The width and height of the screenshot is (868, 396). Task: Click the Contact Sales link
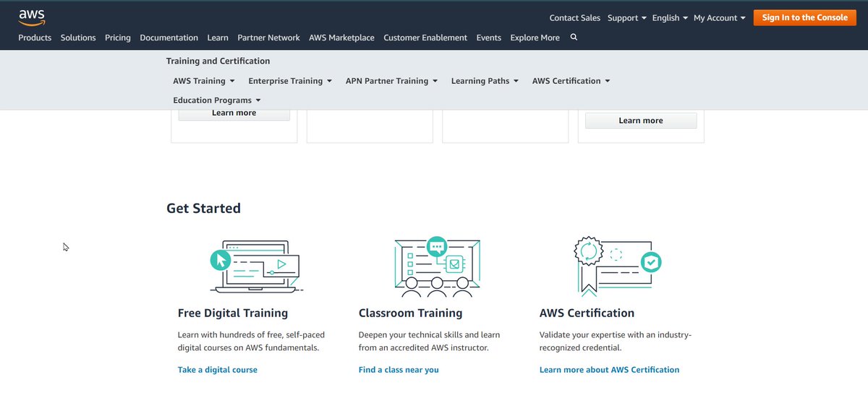[575, 18]
